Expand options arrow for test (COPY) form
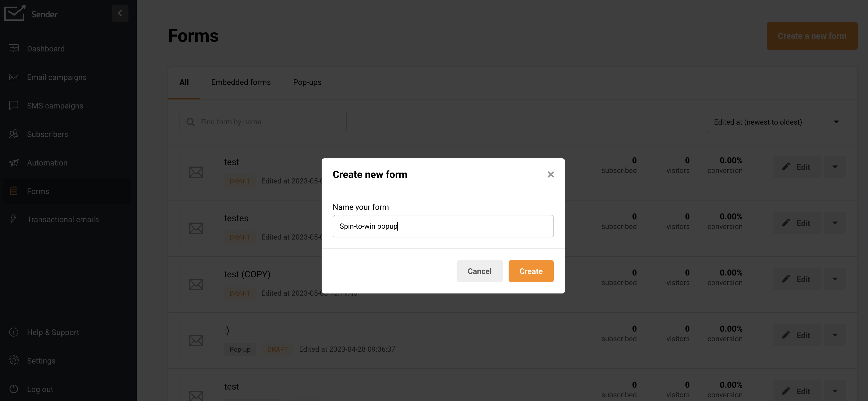 [x=835, y=279]
